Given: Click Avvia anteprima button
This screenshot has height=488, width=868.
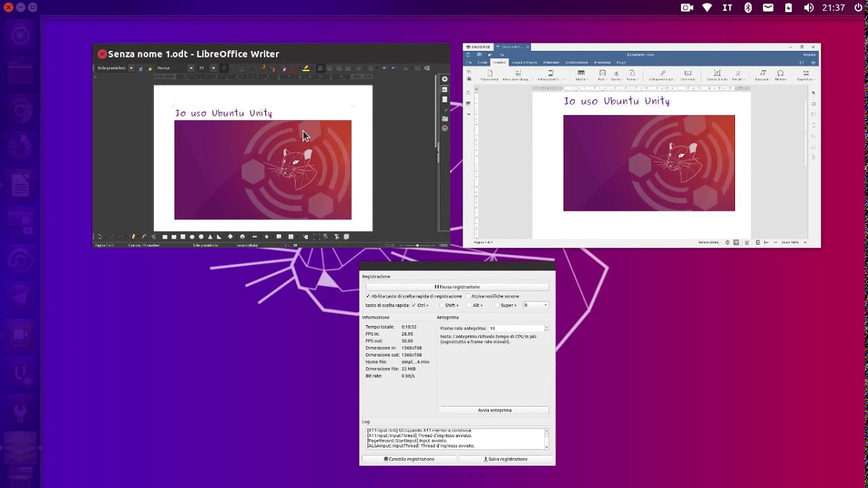Looking at the screenshot, I should (x=494, y=410).
